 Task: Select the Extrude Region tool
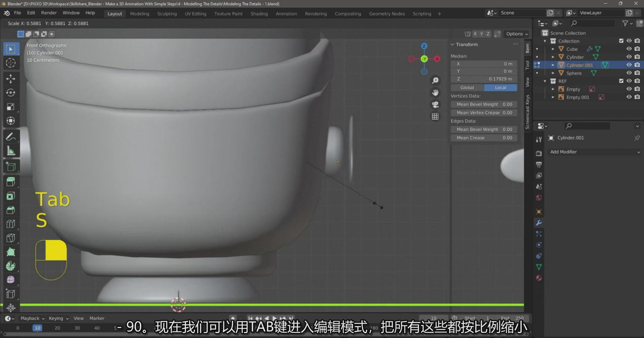coord(11,182)
